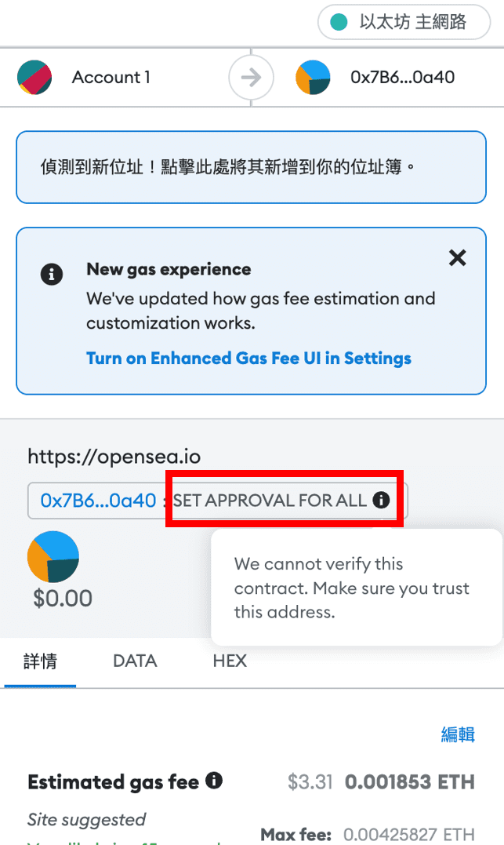Open the 以太坊 主網路 network selector
The image size is (504, 845).
[404, 22]
